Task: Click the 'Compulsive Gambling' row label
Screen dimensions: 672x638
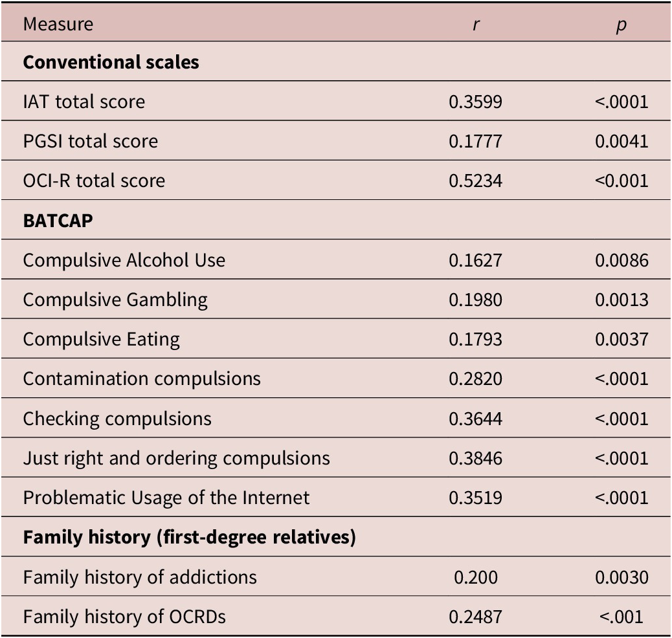Action: 115,300
